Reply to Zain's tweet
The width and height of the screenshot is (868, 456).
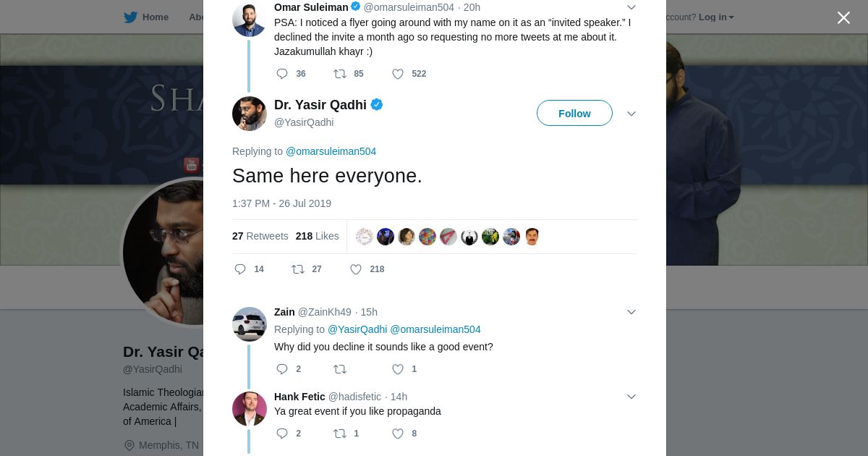coord(282,369)
